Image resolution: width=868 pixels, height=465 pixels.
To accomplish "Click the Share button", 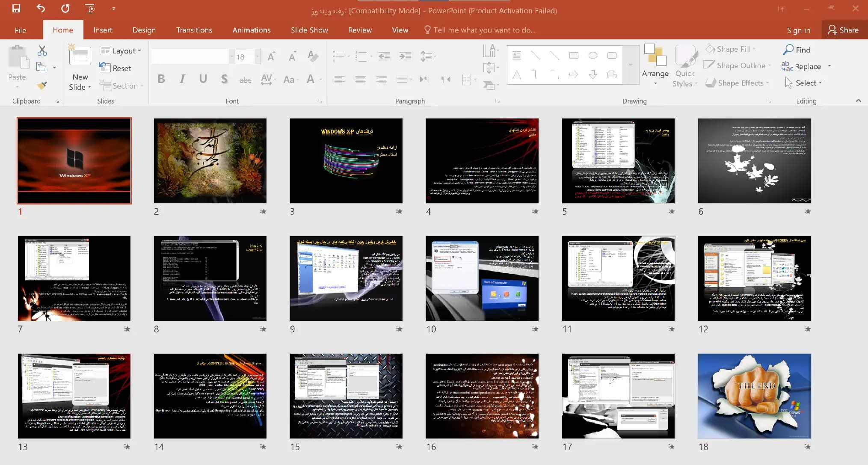I will pyautogui.click(x=843, y=30).
